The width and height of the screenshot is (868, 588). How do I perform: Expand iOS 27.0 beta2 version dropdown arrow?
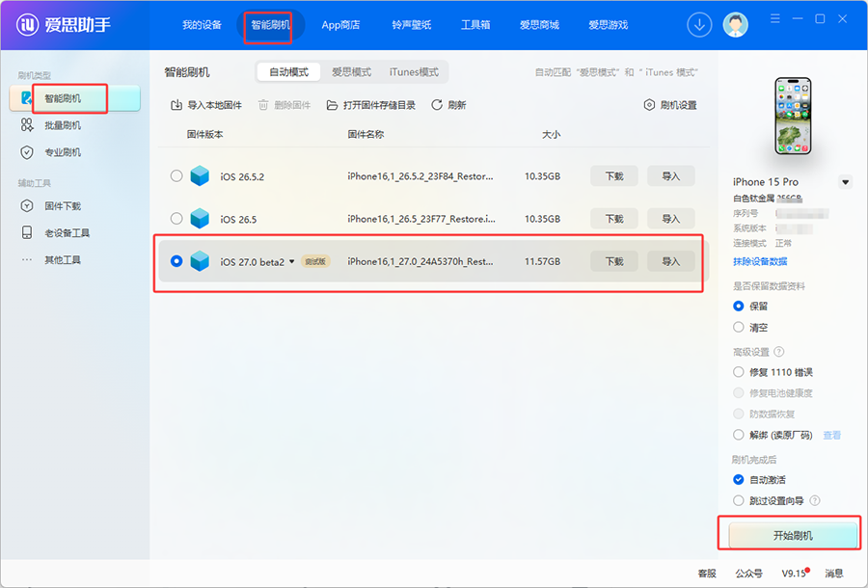click(291, 261)
